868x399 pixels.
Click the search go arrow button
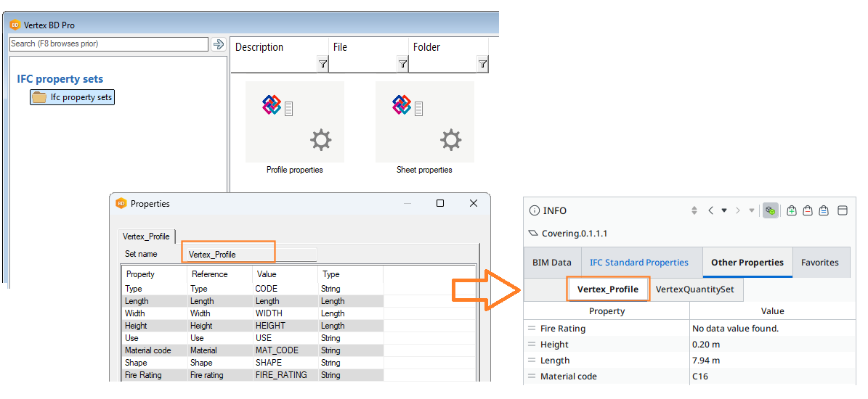[x=218, y=44]
